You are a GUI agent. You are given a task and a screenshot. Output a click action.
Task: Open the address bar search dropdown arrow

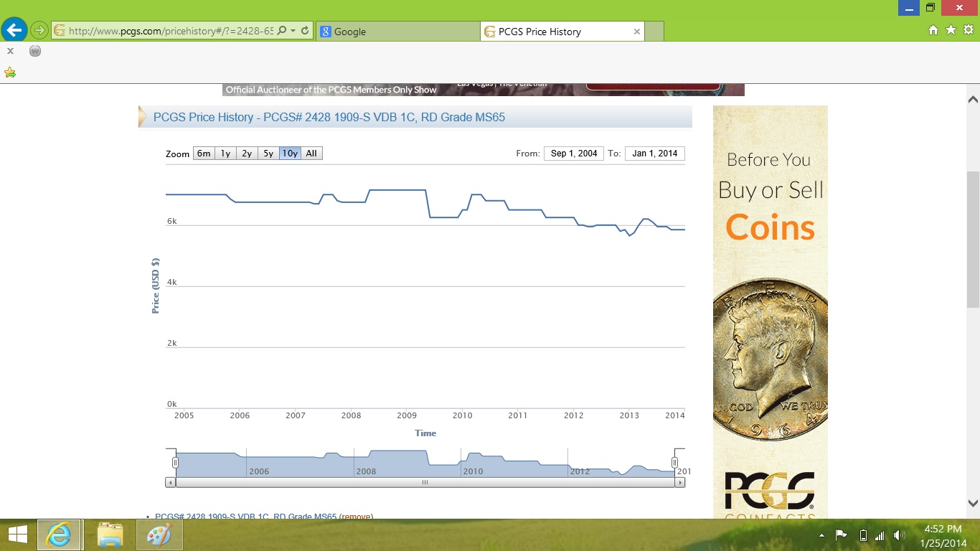293,31
